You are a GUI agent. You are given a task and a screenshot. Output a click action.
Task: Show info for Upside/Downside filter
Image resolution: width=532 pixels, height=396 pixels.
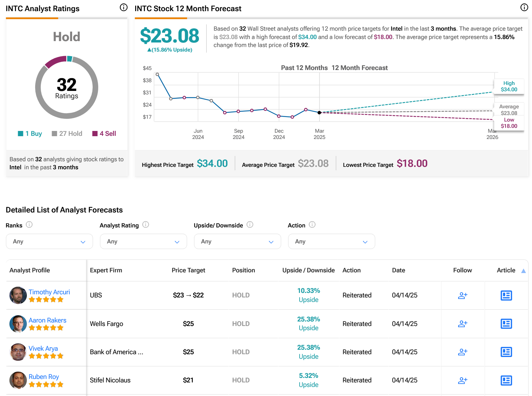coord(250,225)
